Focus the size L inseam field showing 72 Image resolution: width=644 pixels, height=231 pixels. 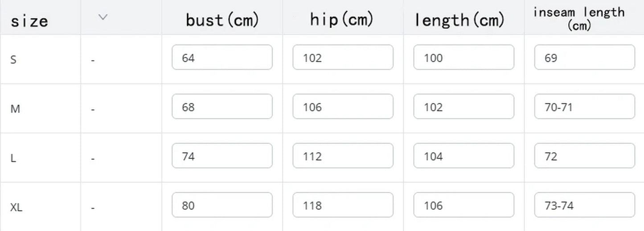584,156
